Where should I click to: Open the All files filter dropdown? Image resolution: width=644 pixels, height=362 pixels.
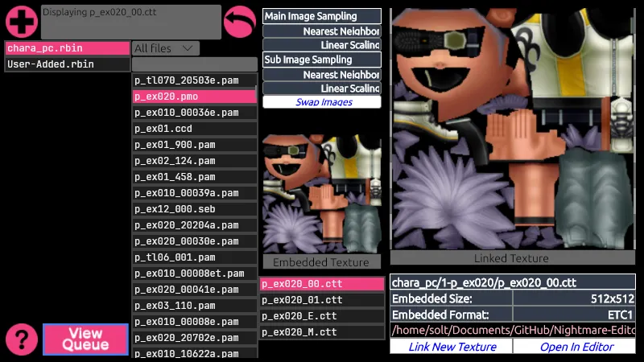click(x=166, y=48)
